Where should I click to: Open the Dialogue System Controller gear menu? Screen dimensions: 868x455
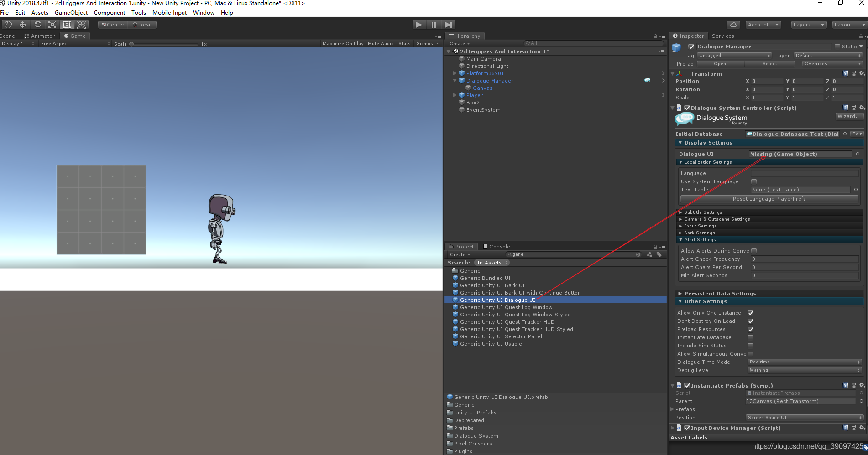point(862,108)
